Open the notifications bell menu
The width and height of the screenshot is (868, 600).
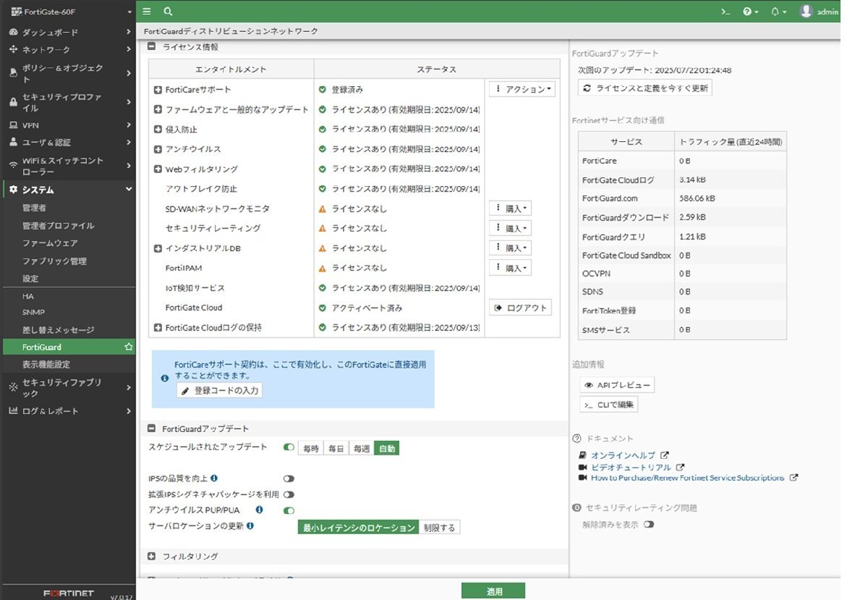pos(779,12)
